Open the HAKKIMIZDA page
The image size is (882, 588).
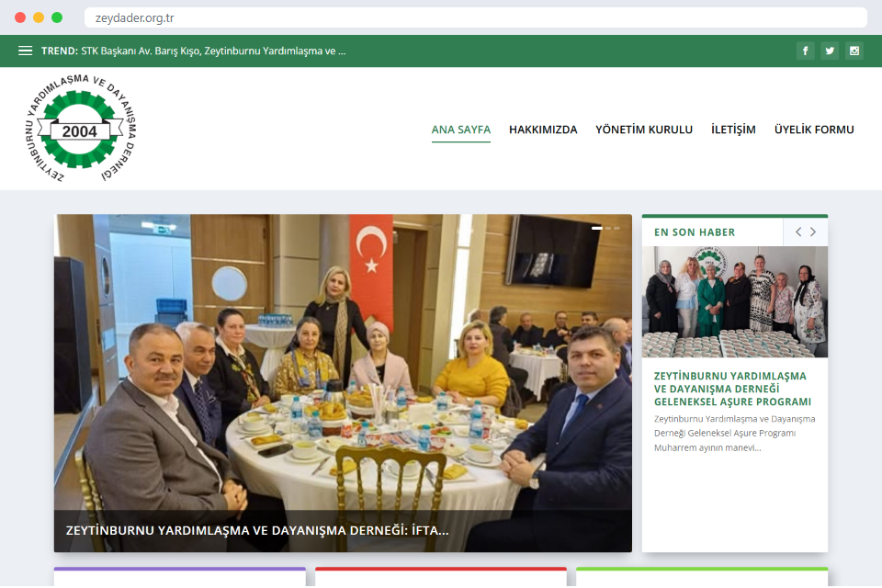pos(543,130)
